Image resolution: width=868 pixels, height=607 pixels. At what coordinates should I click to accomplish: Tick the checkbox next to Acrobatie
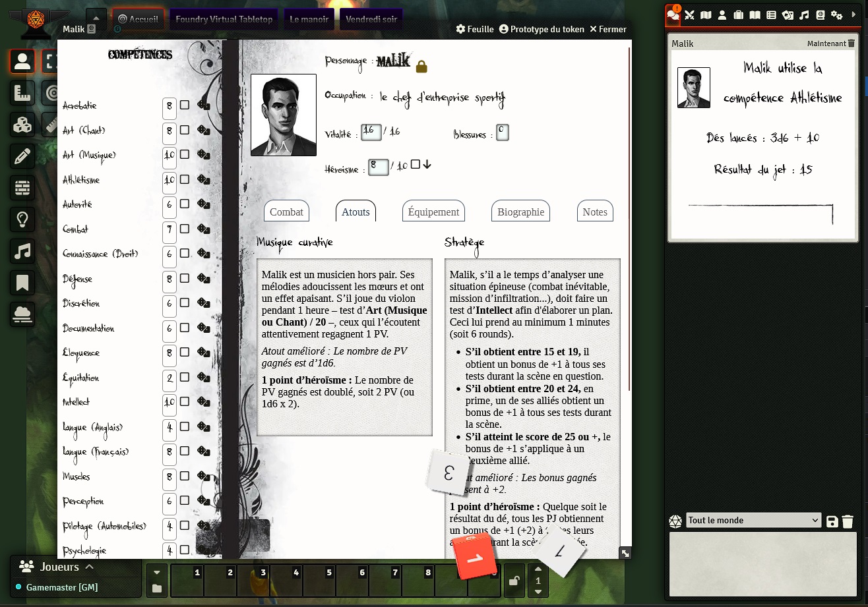[x=185, y=105]
